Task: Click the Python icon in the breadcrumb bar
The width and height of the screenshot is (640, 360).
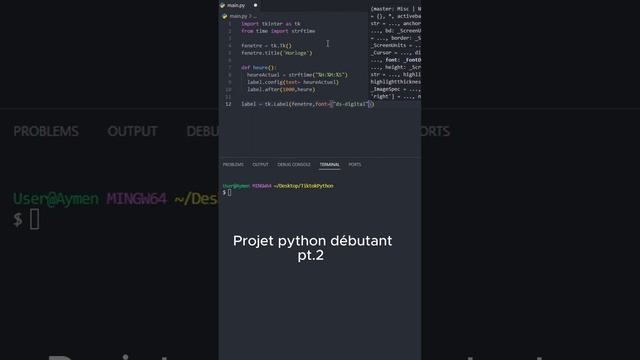Action: [224, 16]
